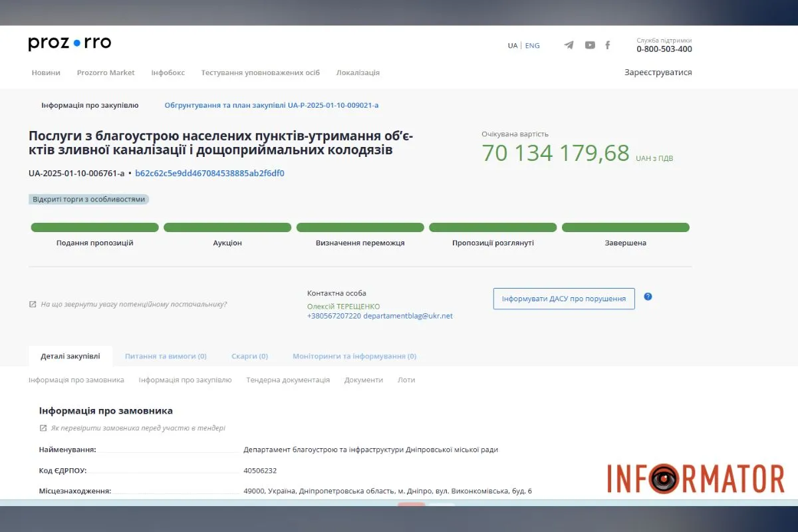The height and width of the screenshot is (532, 798).
Task: Select Моніторинги та інформування (0) tab
Action: pos(354,356)
